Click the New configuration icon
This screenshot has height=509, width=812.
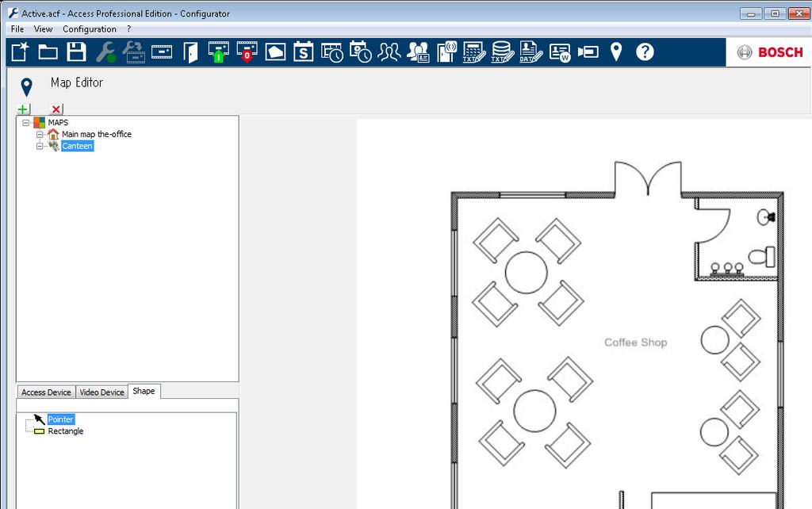[20, 52]
